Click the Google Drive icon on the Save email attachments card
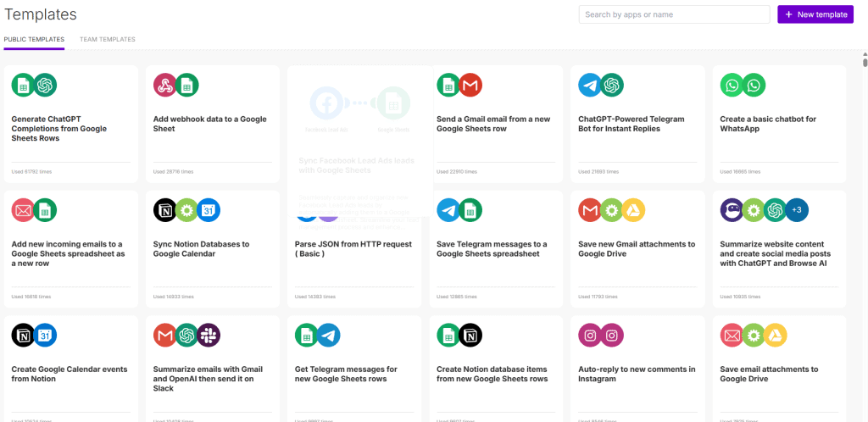Screen dimensions: 868x422 point(776,336)
